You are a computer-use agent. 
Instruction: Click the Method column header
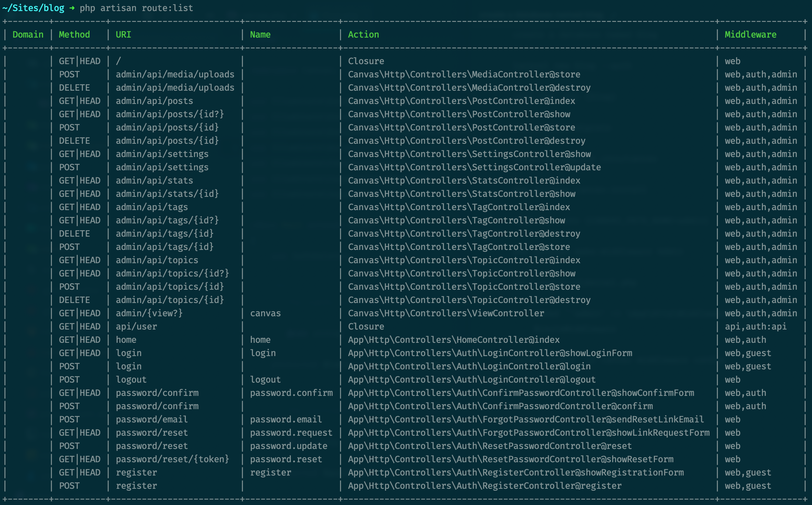tap(74, 35)
